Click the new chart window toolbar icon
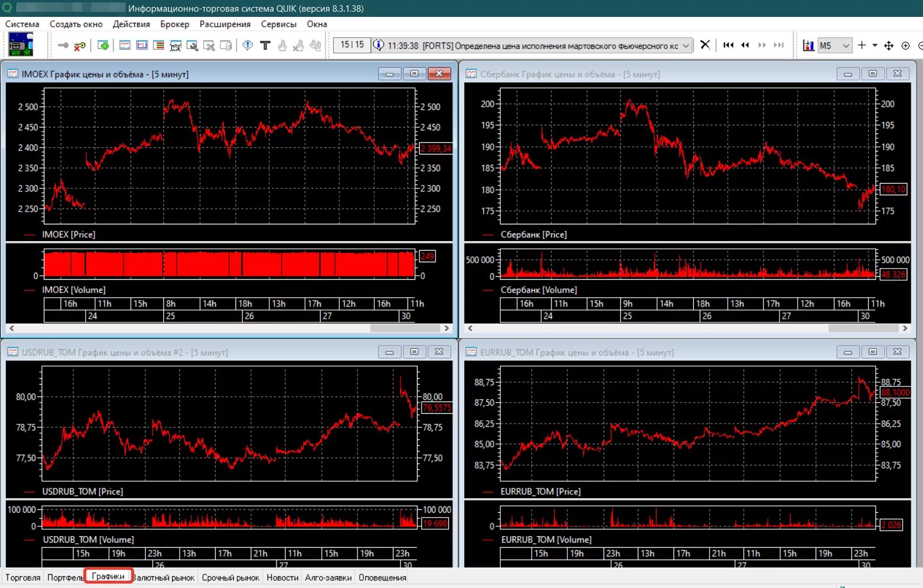Screen dimensions: 923x588 tap(125, 45)
